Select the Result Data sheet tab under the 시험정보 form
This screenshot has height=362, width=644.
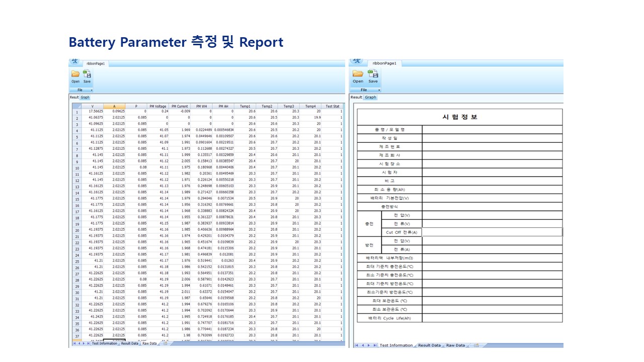429,345
